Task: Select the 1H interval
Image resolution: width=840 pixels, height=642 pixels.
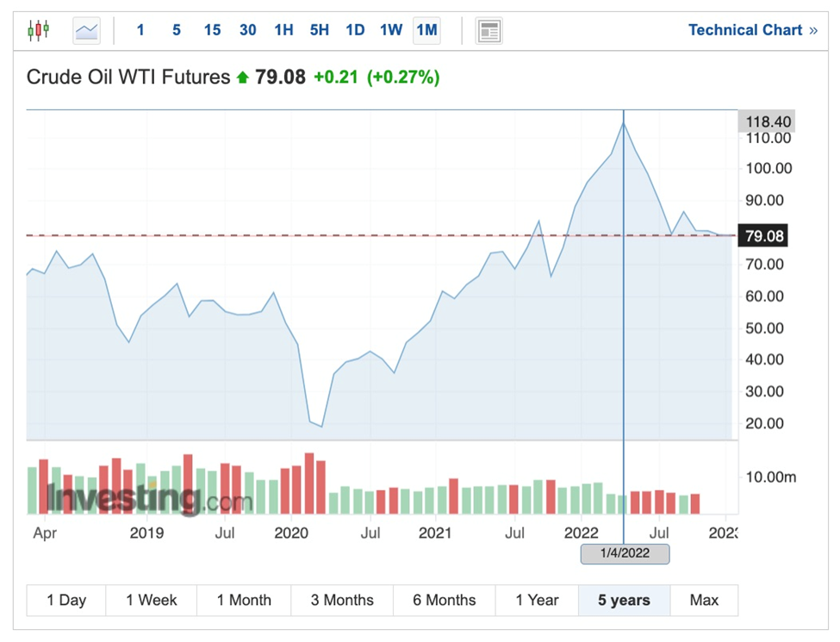Action: [283, 30]
